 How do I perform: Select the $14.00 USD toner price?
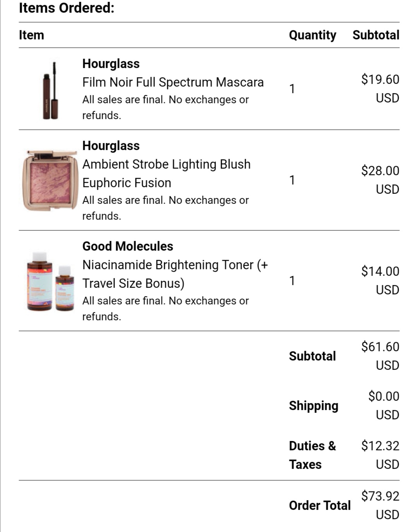[380, 281]
